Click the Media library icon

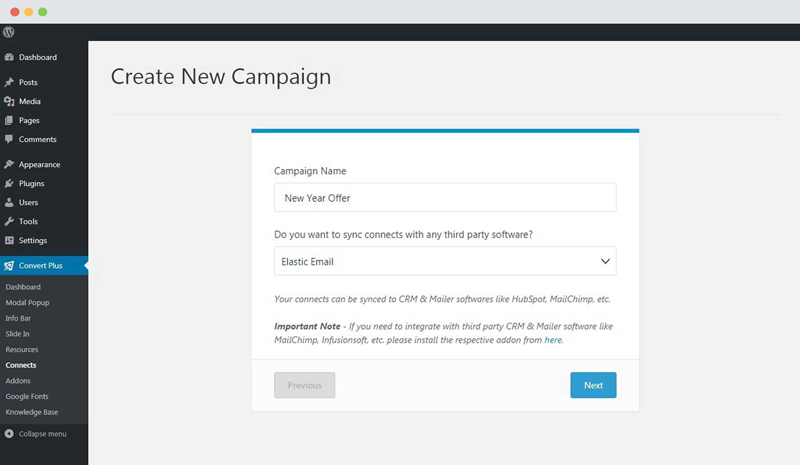[x=9, y=101]
